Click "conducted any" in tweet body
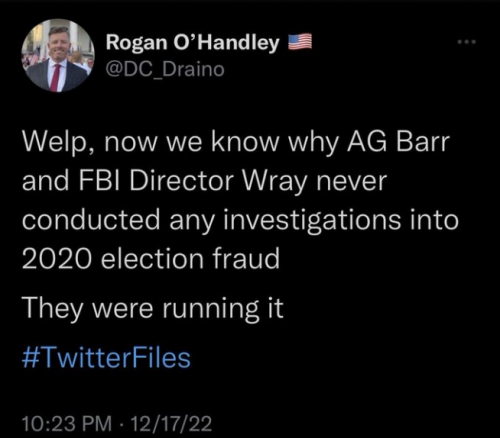Viewport: 500px width, 438px height. (x=119, y=221)
